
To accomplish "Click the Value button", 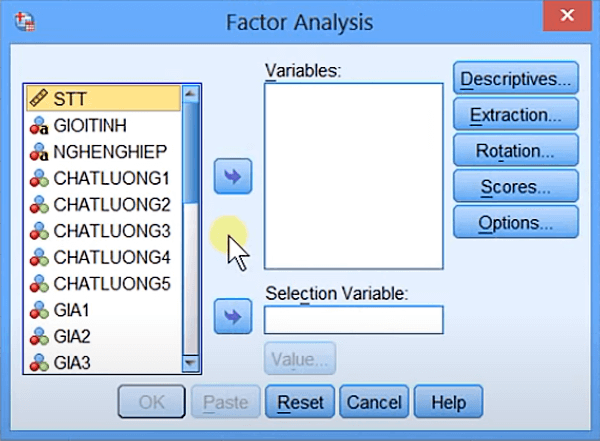I will (300, 359).
